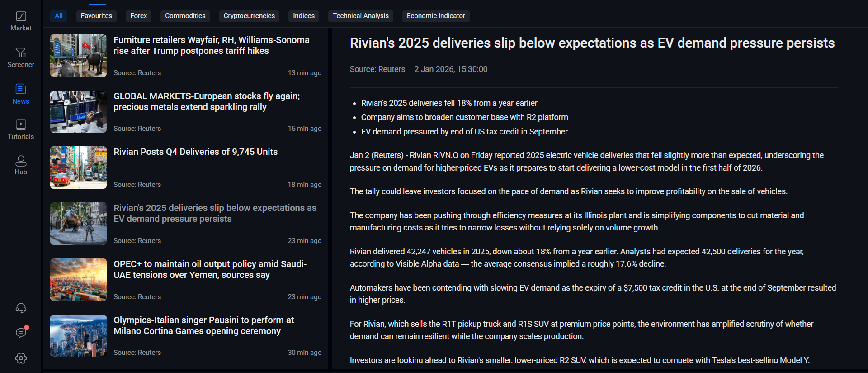Open the OPEC+ oil output article

210,269
